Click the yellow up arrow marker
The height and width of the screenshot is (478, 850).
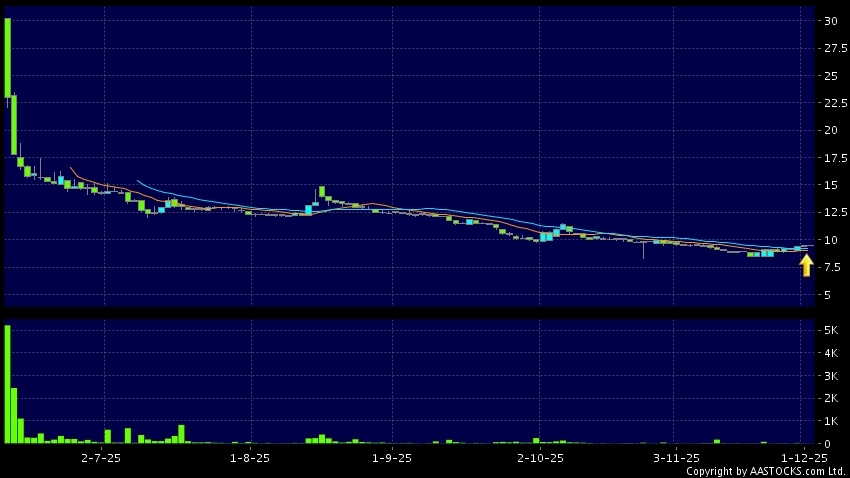pos(806,265)
